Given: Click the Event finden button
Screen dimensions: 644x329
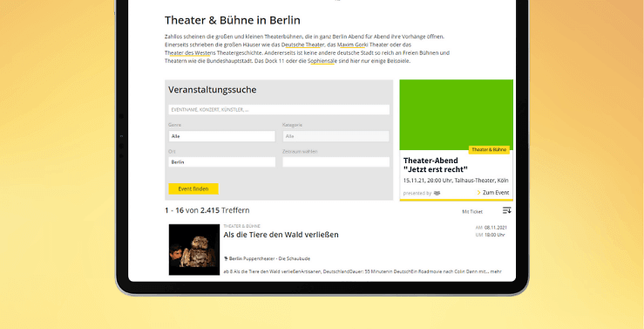Looking at the screenshot, I should [193, 188].
